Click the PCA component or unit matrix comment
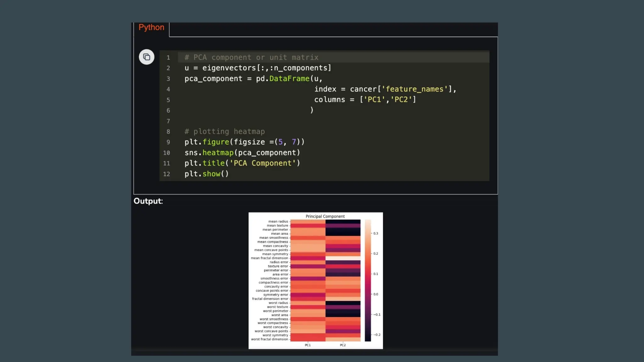The width and height of the screenshot is (644, 362). coord(251,58)
